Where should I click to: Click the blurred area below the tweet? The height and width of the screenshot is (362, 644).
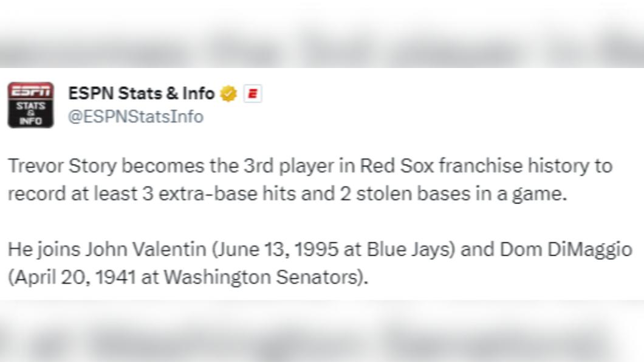[x=322, y=331]
